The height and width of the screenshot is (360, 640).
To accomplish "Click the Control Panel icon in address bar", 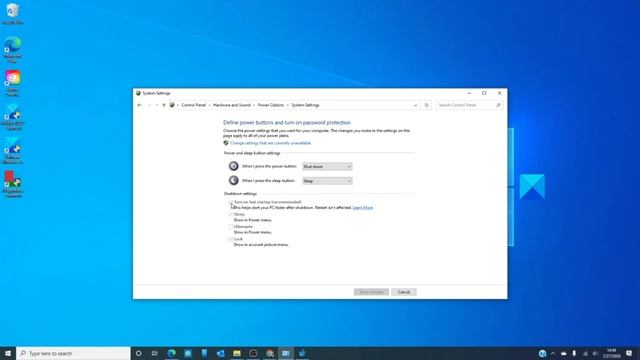I will point(172,105).
